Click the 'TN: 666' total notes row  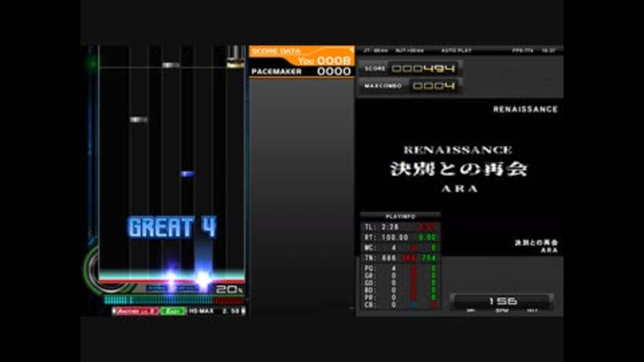pyautogui.click(x=400, y=257)
